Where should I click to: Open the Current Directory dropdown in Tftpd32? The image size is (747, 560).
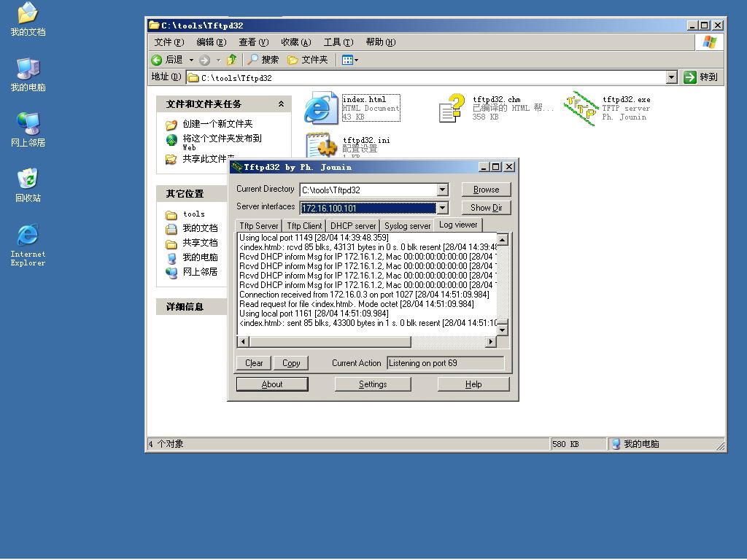[x=443, y=190]
